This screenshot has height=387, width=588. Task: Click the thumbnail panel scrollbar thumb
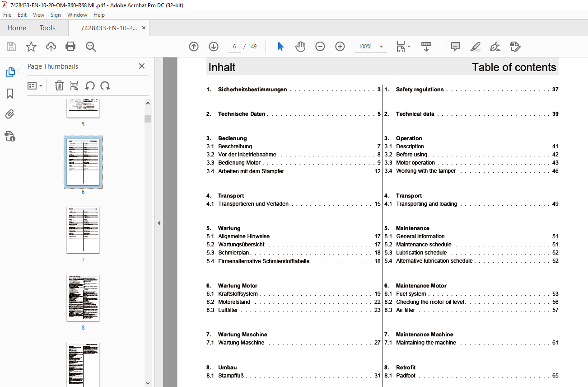pyautogui.click(x=148, y=118)
